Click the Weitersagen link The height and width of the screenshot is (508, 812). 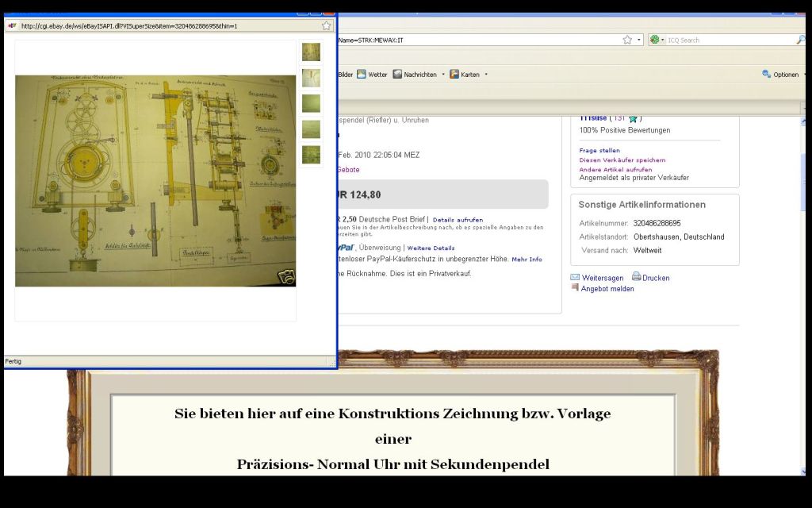[x=603, y=278]
